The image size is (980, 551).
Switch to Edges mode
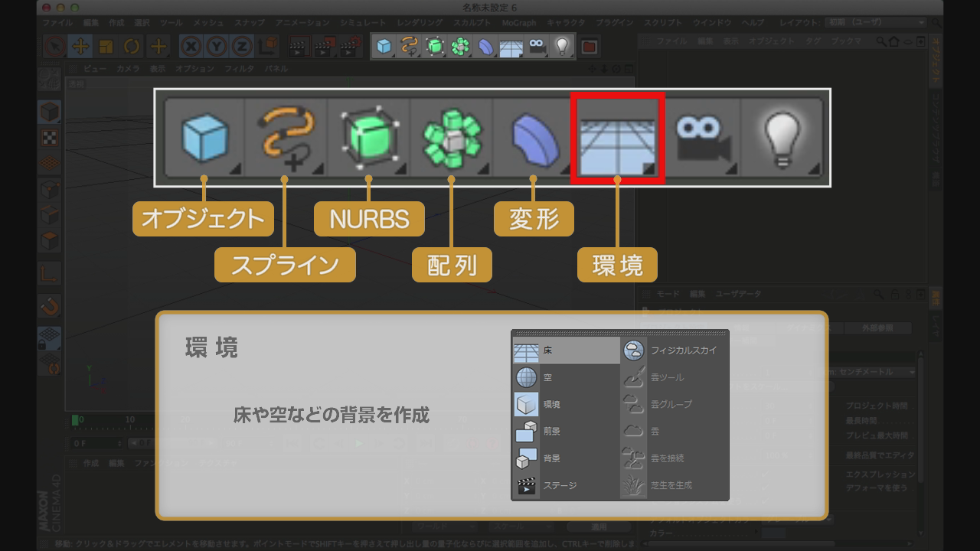[x=50, y=215]
